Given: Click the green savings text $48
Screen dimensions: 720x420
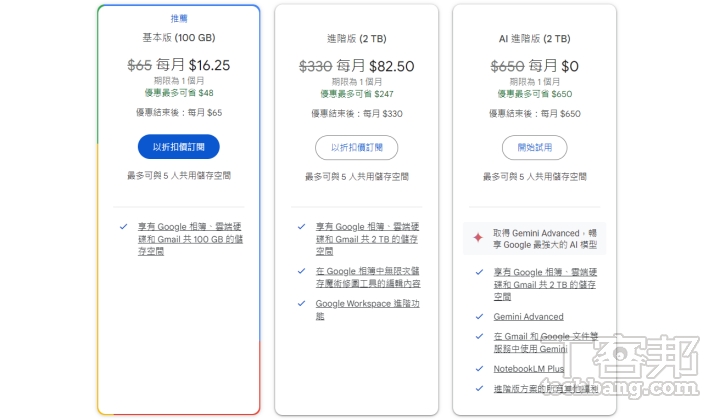Looking at the screenshot, I should (x=179, y=93).
